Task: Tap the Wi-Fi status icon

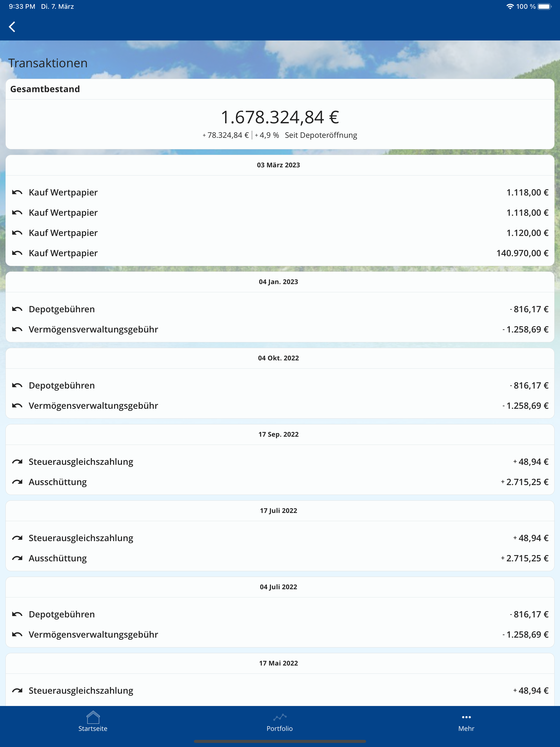Action: pyautogui.click(x=510, y=6)
